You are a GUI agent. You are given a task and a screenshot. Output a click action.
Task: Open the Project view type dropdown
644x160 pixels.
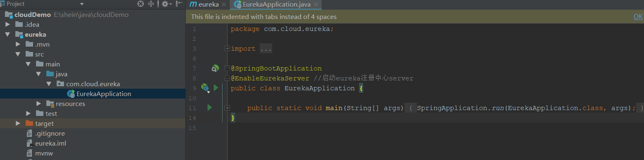81,4
